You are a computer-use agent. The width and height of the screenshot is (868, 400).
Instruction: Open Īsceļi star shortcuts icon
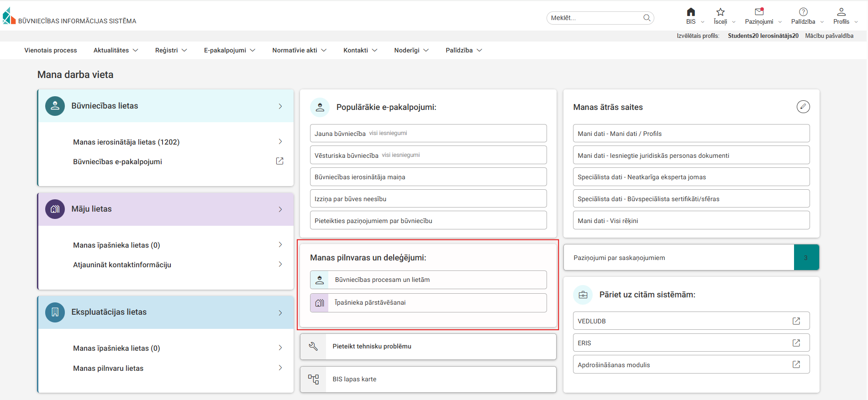click(720, 12)
